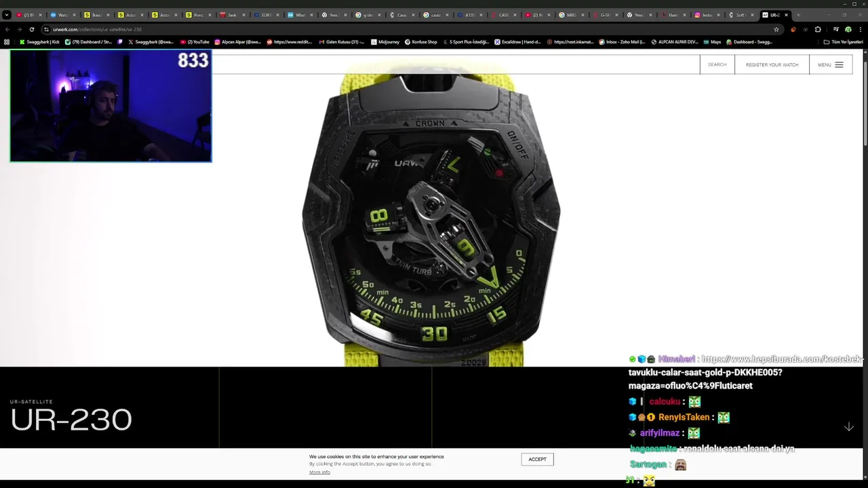Image resolution: width=868 pixels, height=488 pixels.
Task: Bookmark this page with the star icon
Action: point(776,30)
